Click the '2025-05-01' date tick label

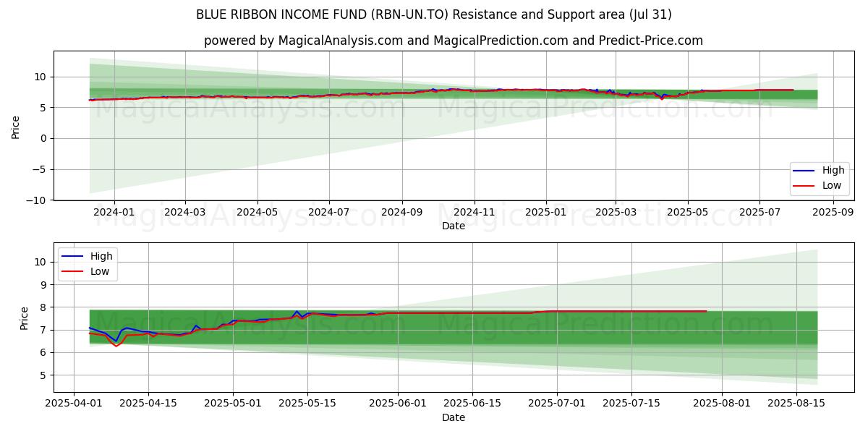(x=233, y=405)
